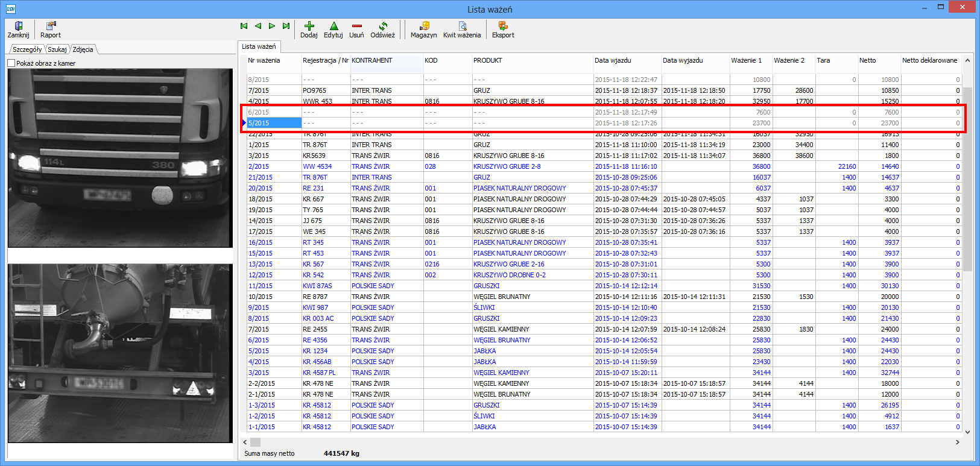This screenshot has height=466, width=980.
Task: Switch to the Szukaj tab
Action: pyautogui.click(x=57, y=49)
